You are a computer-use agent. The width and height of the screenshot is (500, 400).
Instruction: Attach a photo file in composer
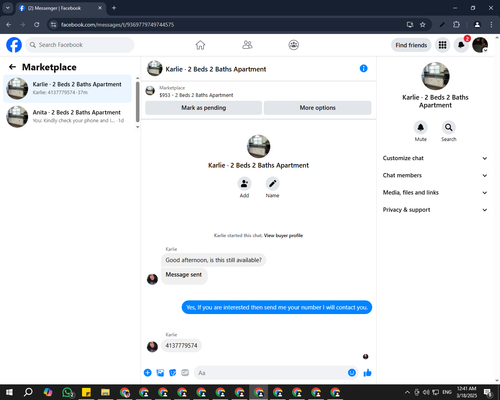[x=160, y=373]
